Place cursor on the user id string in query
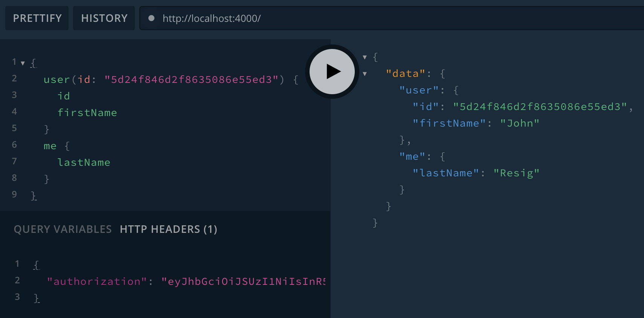This screenshot has height=318, width=644. coord(191,79)
